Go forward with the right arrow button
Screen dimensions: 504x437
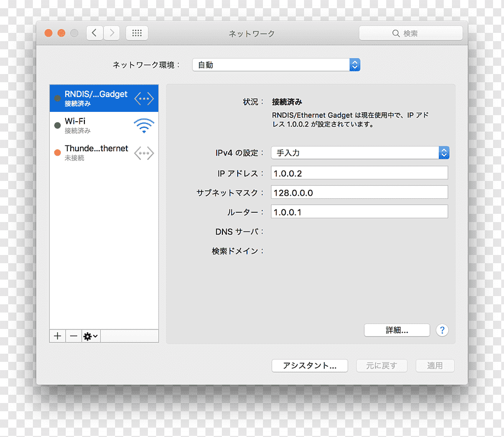[x=112, y=33]
